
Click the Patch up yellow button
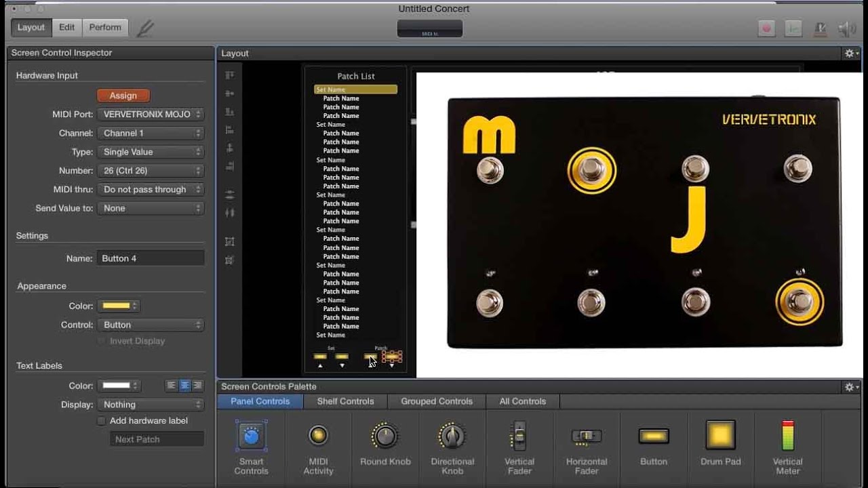370,357
